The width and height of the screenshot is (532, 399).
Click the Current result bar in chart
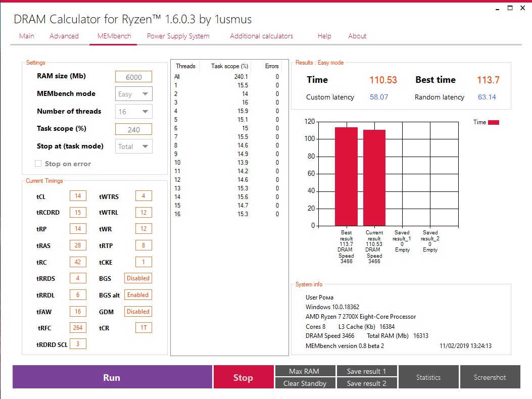(x=374, y=178)
